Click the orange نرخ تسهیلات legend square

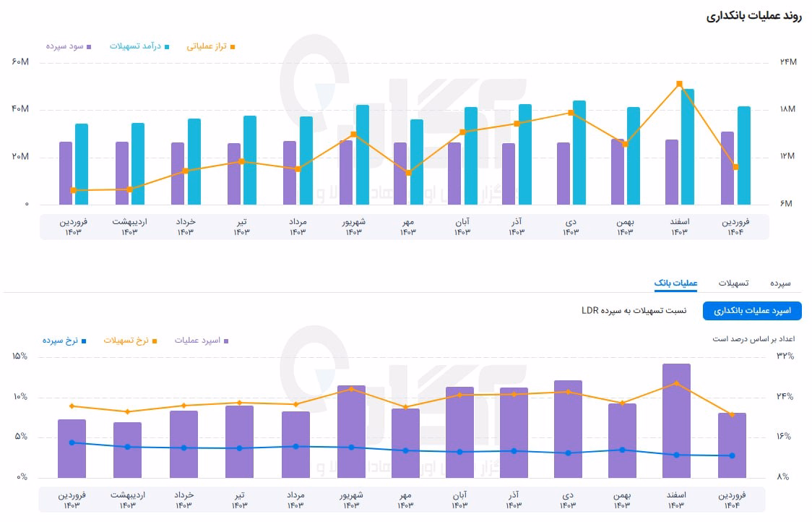click(155, 341)
